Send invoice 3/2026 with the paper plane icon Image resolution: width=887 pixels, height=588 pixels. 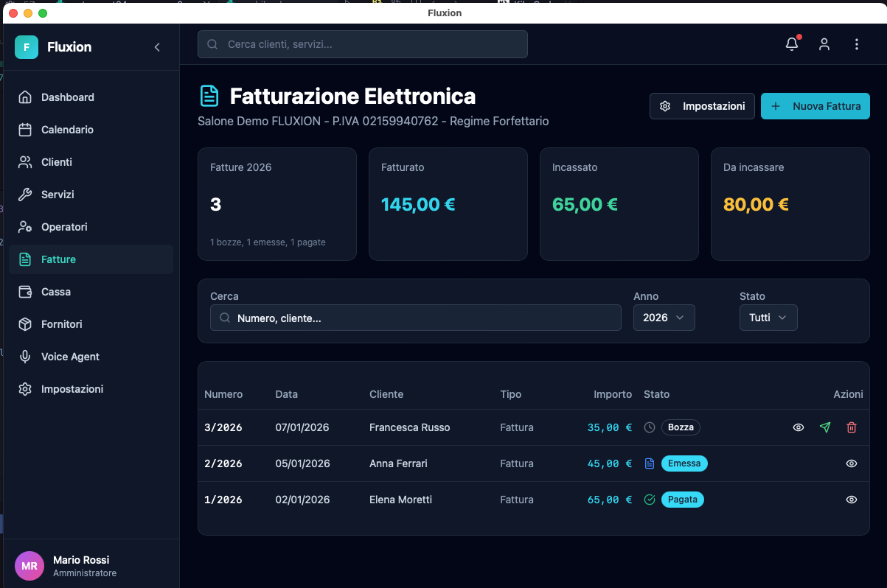pos(825,427)
